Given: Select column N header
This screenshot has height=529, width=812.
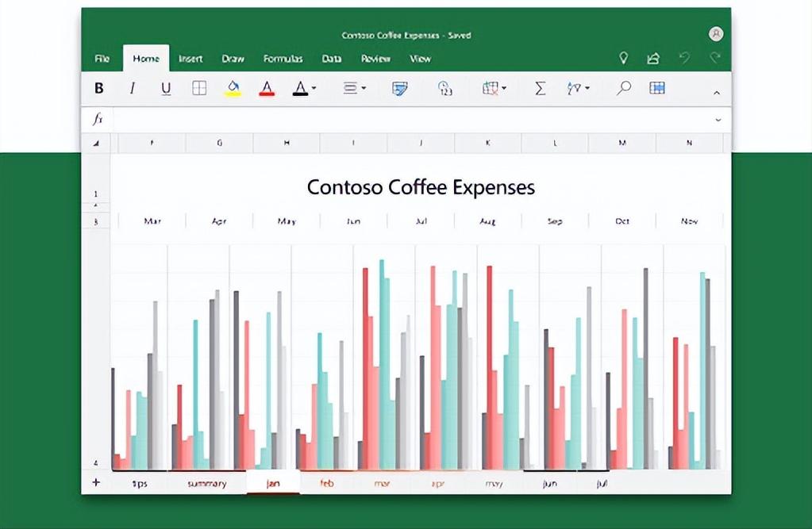Looking at the screenshot, I should [689, 143].
